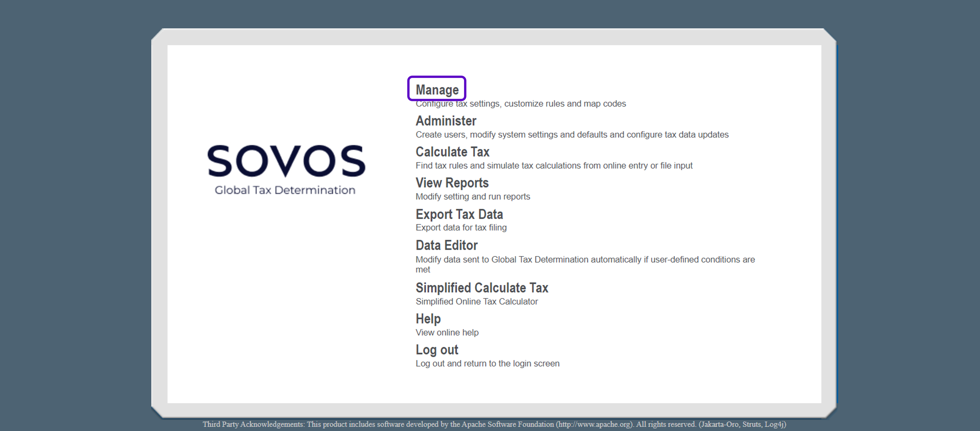Open the Help link
This screenshot has height=431, width=980.
[428, 318]
